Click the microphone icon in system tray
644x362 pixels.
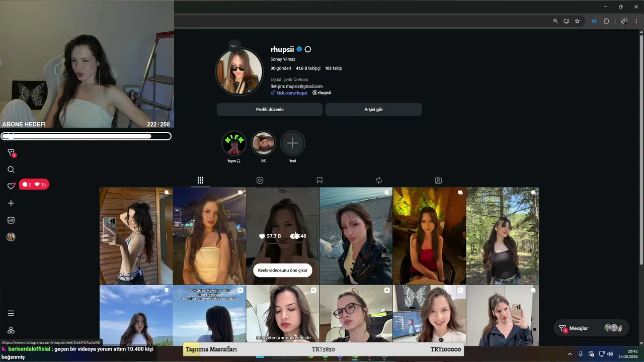(x=581, y=354)
